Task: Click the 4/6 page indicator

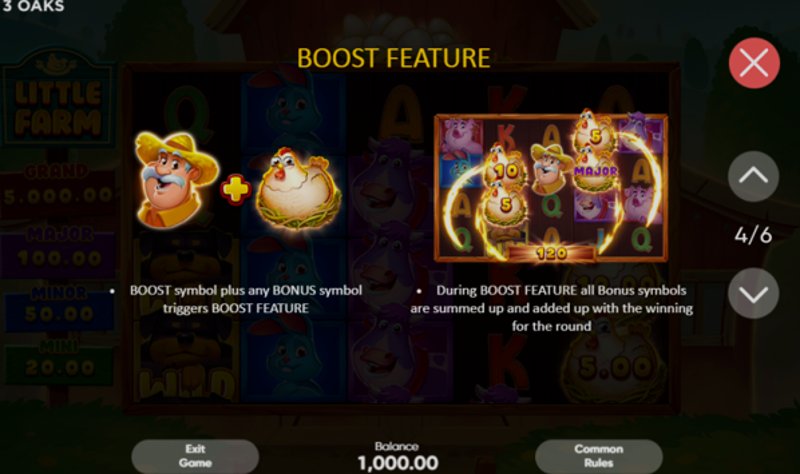Action: point(753,235)
